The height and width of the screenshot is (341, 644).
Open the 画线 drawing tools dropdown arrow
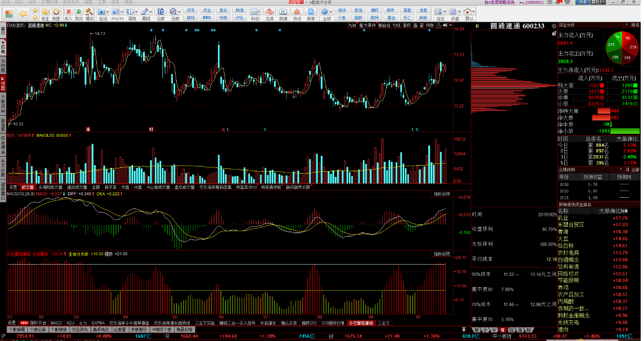click(151, 11)
